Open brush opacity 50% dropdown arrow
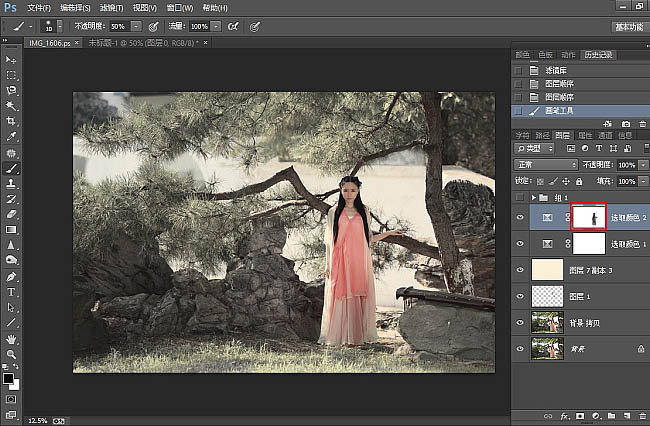650x426 pixels. coord(136,25)
